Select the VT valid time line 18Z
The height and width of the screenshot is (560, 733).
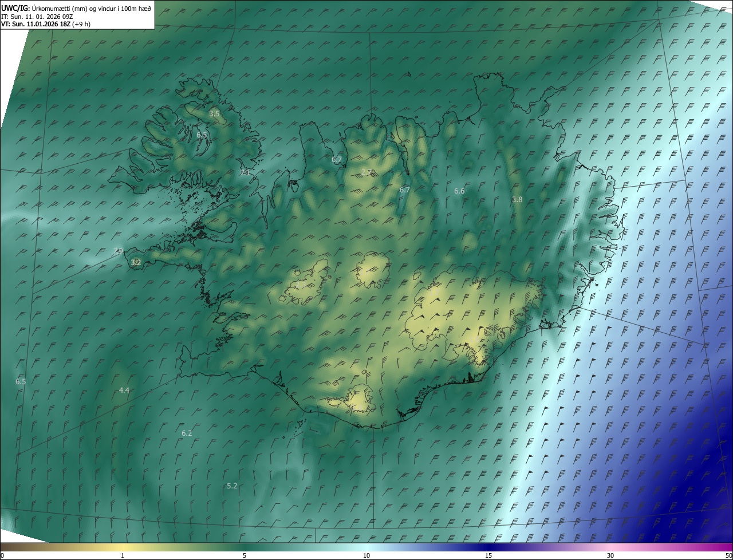(46, 24)
